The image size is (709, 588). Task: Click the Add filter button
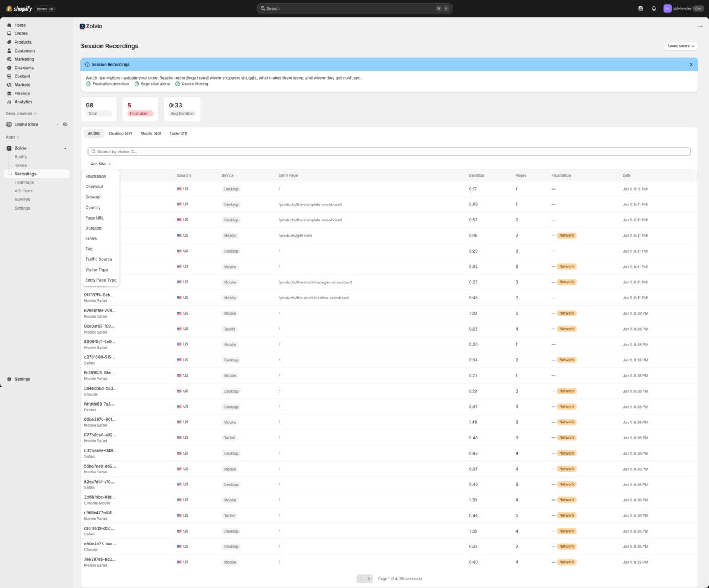point(99,164)
